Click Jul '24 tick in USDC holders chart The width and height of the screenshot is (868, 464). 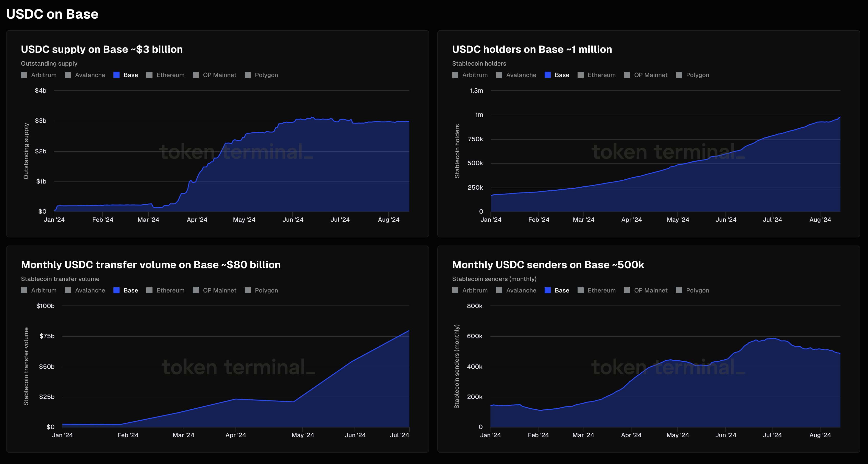(772, 219)
